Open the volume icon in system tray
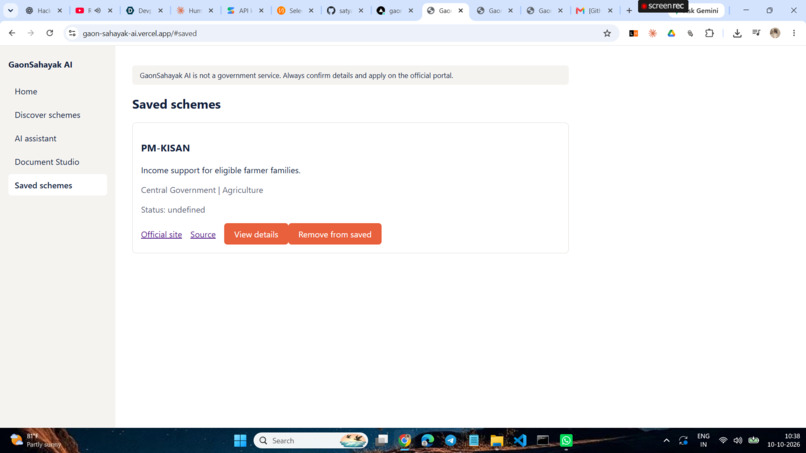 pyautogui.click(x=738, y=441)
